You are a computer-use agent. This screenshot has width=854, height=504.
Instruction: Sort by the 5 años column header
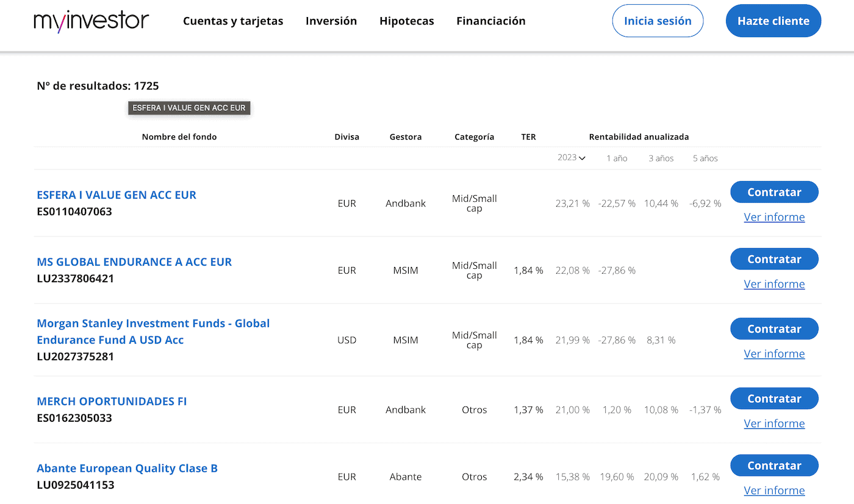coord(705,158)
